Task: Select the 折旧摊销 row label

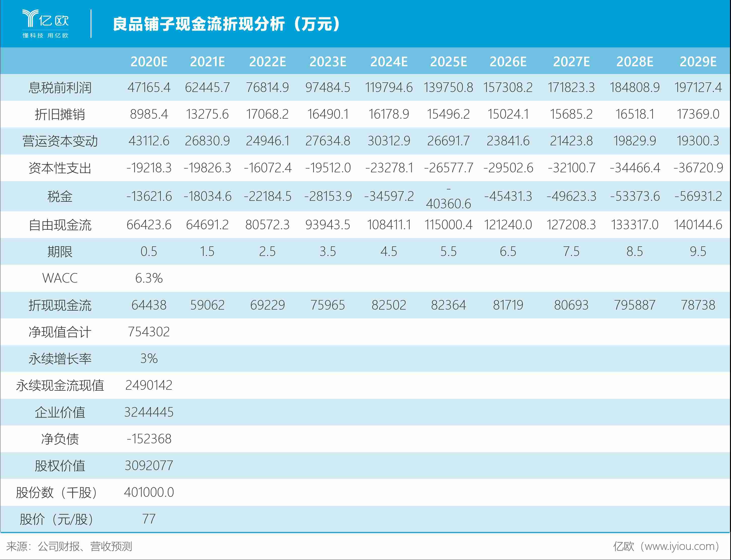Action: [60, 114]
